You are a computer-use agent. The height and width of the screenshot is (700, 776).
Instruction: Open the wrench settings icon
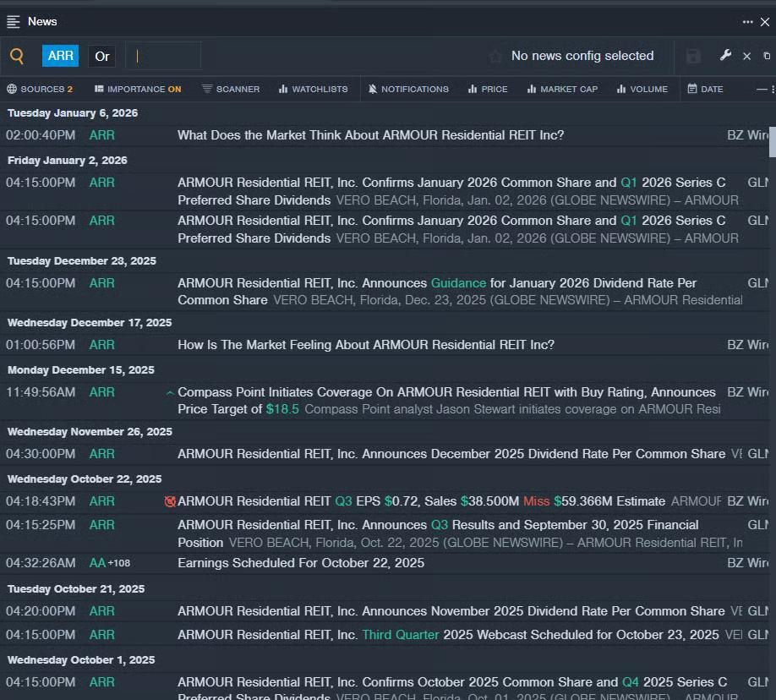pyautogui.click(x=725, y=56)
